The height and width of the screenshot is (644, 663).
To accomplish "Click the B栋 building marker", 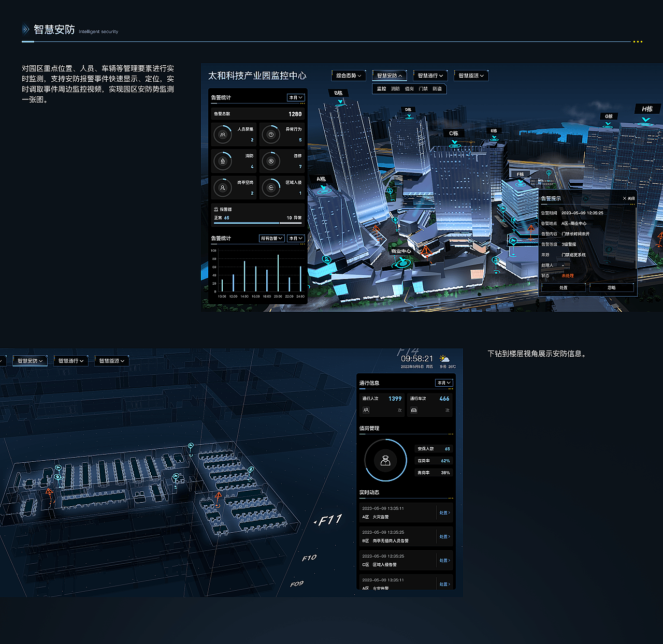I will pyautogui.click(x=339, y=94).
